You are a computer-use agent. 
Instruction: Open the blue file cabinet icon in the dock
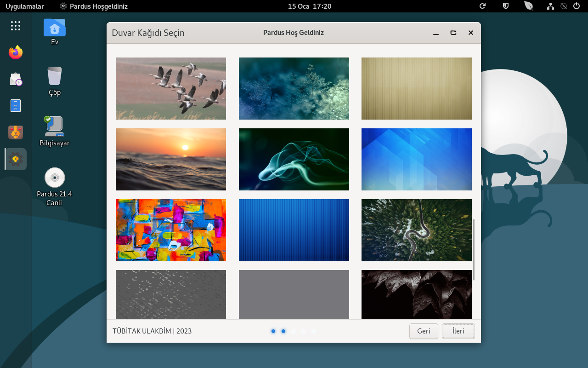(16, 106)
